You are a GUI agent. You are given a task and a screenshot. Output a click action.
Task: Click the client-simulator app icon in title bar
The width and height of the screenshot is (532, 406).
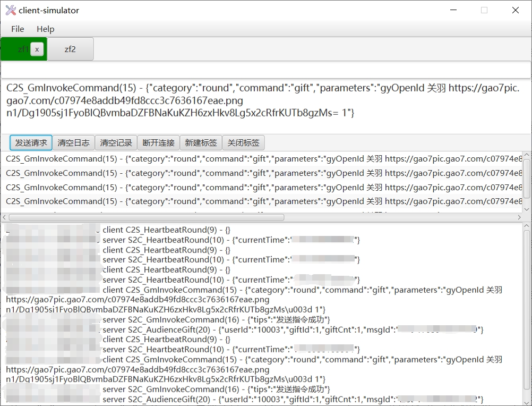tap(11, 10)
